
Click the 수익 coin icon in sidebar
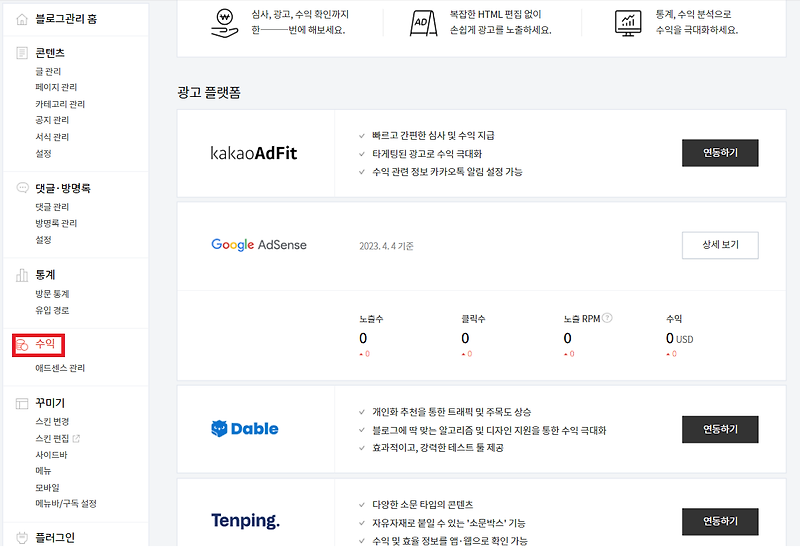pos(22,345)
